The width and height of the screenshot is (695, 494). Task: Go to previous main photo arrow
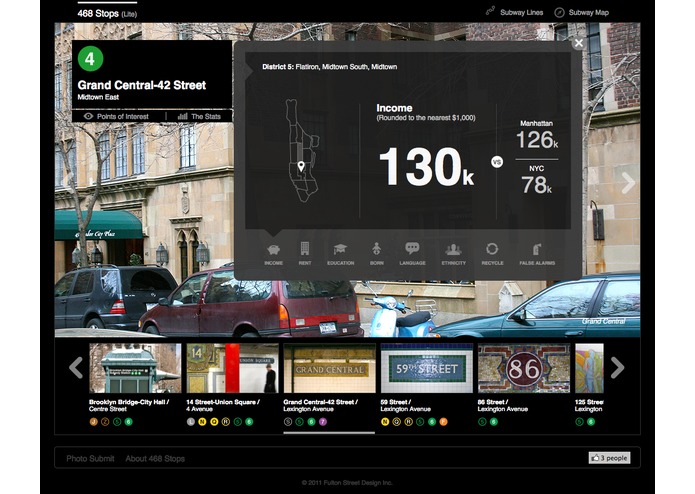(67, 179)
